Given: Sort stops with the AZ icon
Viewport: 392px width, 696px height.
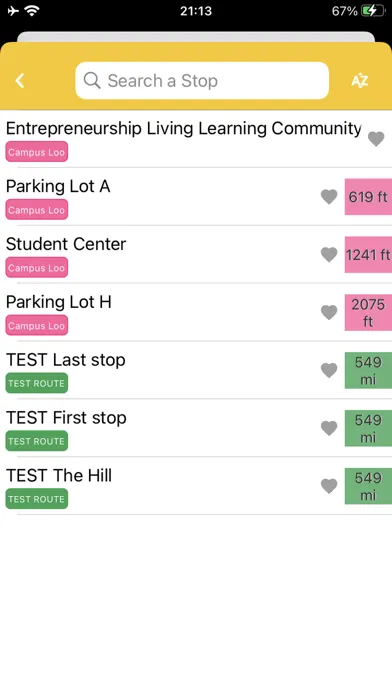Looking at the screenshot, I should [360, 81].
